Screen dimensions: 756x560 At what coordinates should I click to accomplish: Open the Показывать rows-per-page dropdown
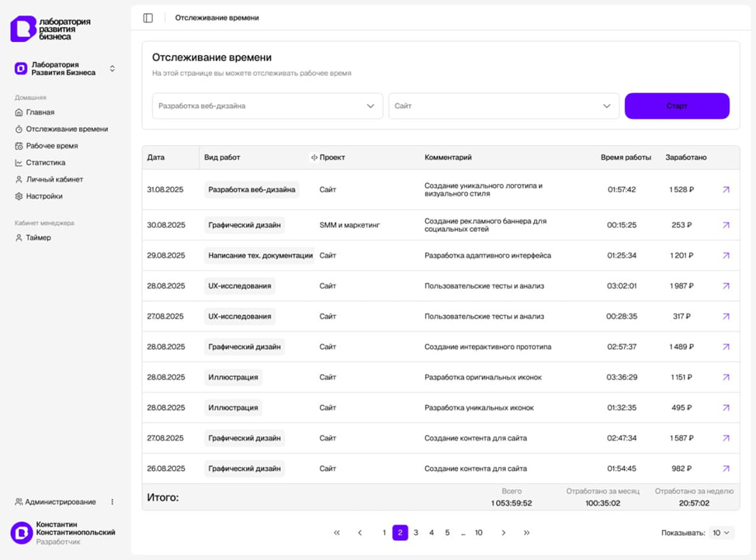pyautogui.click(x=721, y=533)
